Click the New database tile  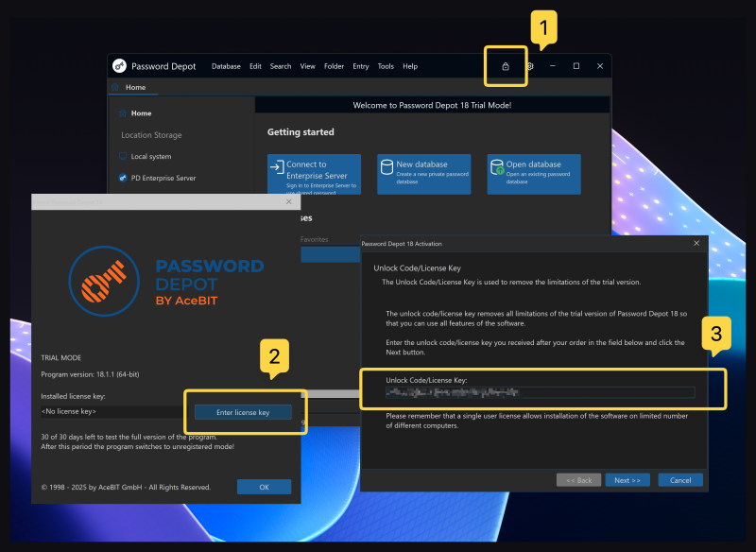tap(423, 175)
